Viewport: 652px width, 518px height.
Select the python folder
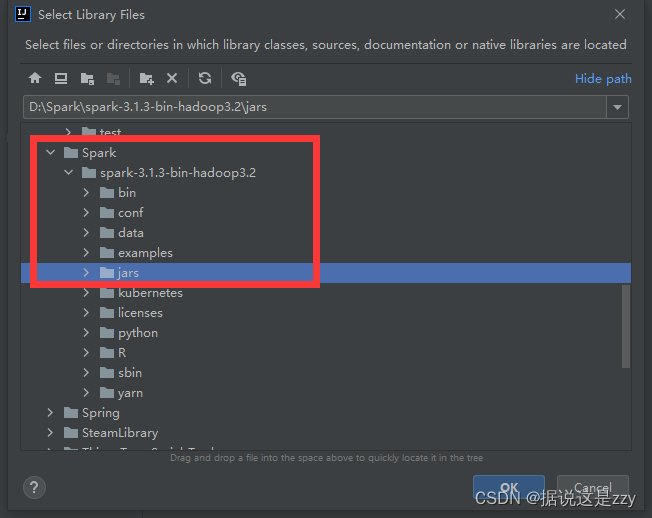128,333
